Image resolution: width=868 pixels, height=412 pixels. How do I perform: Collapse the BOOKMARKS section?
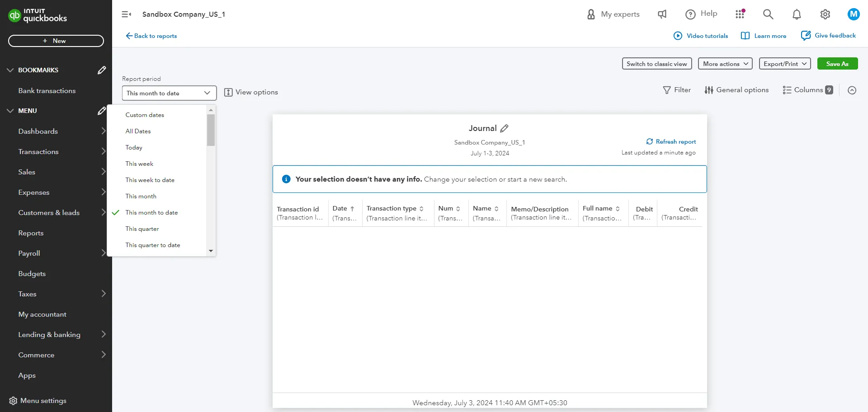tap(10, 70)
